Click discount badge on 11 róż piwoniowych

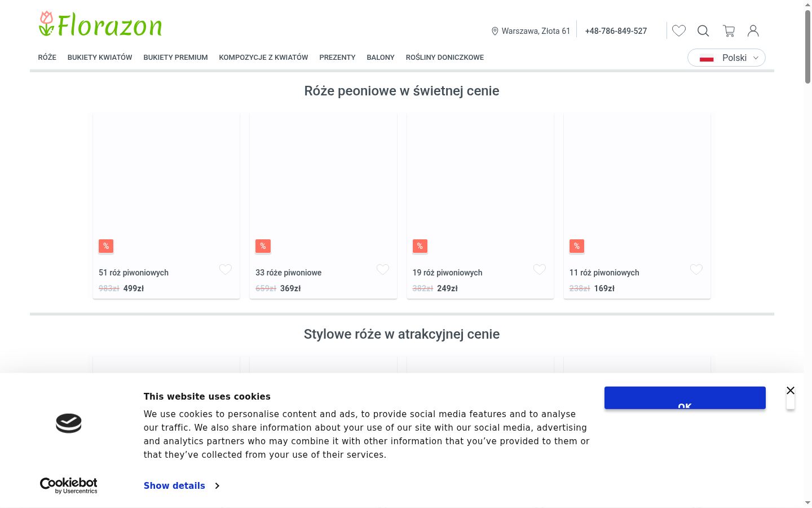[x=577, y=246]
